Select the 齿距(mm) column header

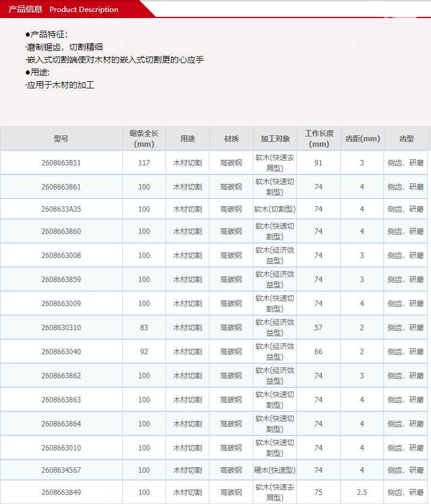[362, 139]
